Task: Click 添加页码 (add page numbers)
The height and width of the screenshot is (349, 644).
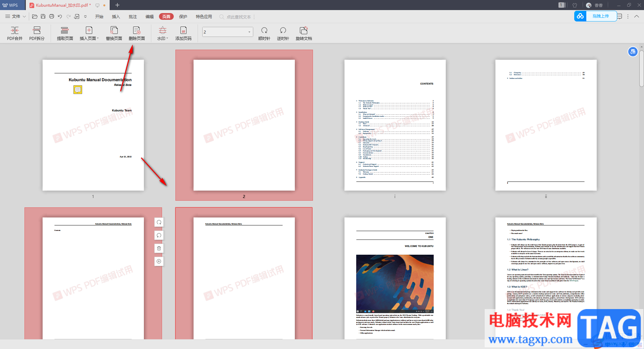Action: point(183,34)
